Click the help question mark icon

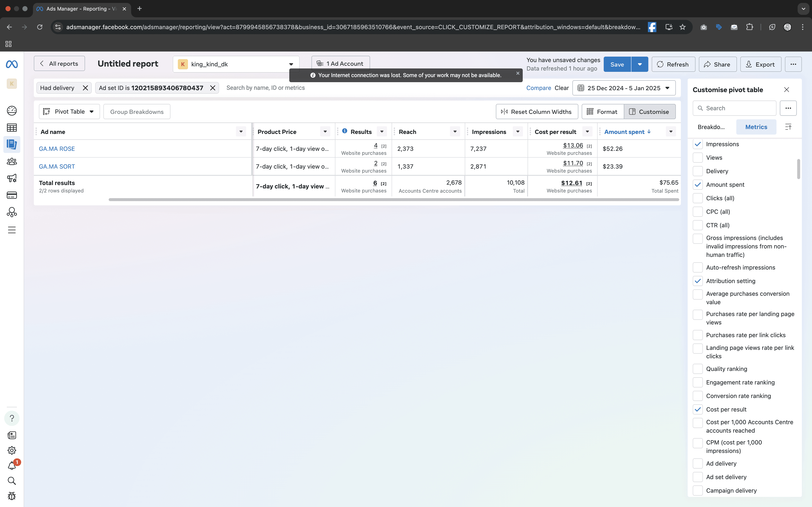click(x=12, y=418)
